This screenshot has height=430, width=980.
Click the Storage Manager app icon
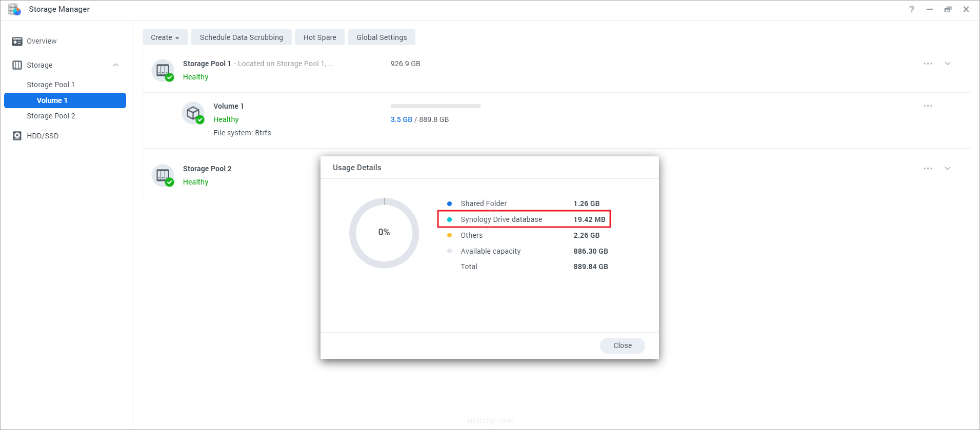tap(14, 9)
